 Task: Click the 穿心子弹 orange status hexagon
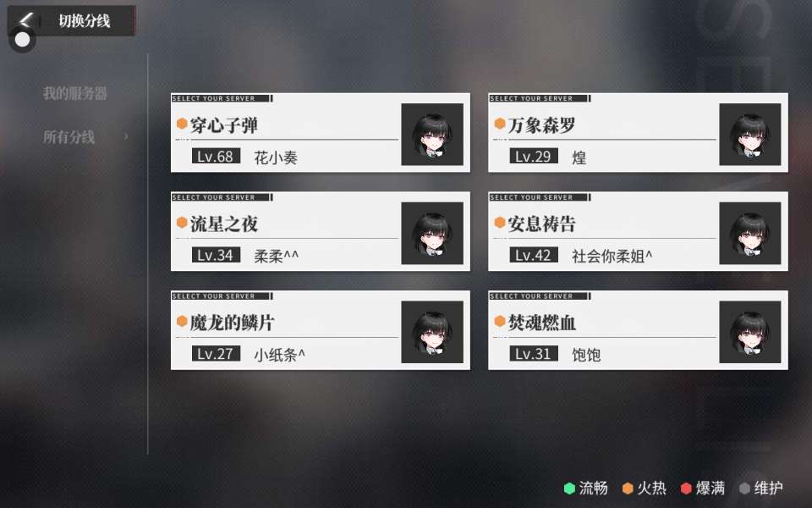click(x=182, y=124)
